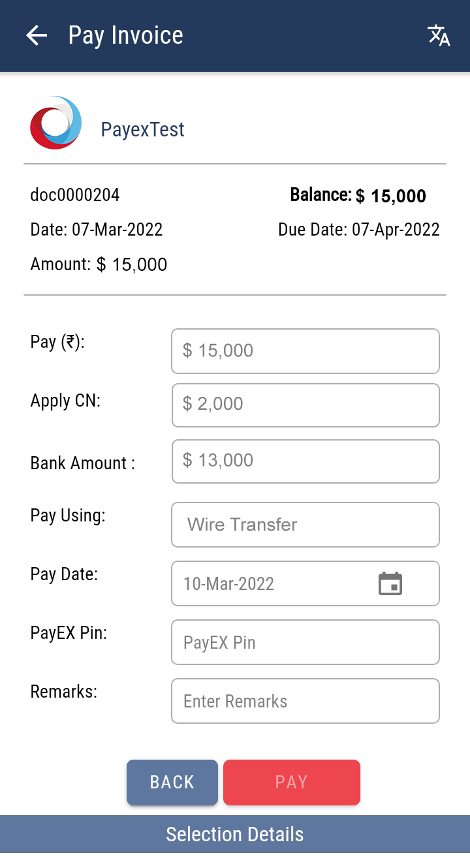Image resolution: width=470 pixels, height=868 pixels.
Task: Click the Pay amount input field
Action: [x=305, y=351]
